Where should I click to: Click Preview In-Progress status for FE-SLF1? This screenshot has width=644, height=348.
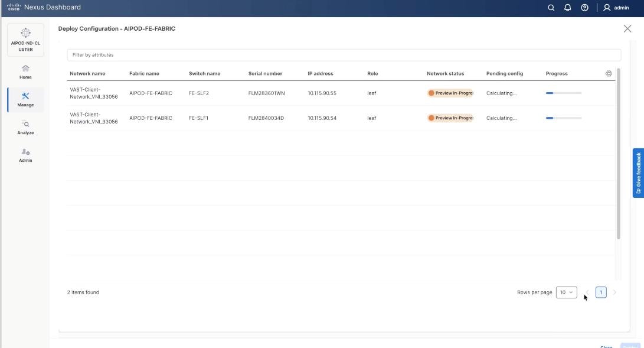450,118
